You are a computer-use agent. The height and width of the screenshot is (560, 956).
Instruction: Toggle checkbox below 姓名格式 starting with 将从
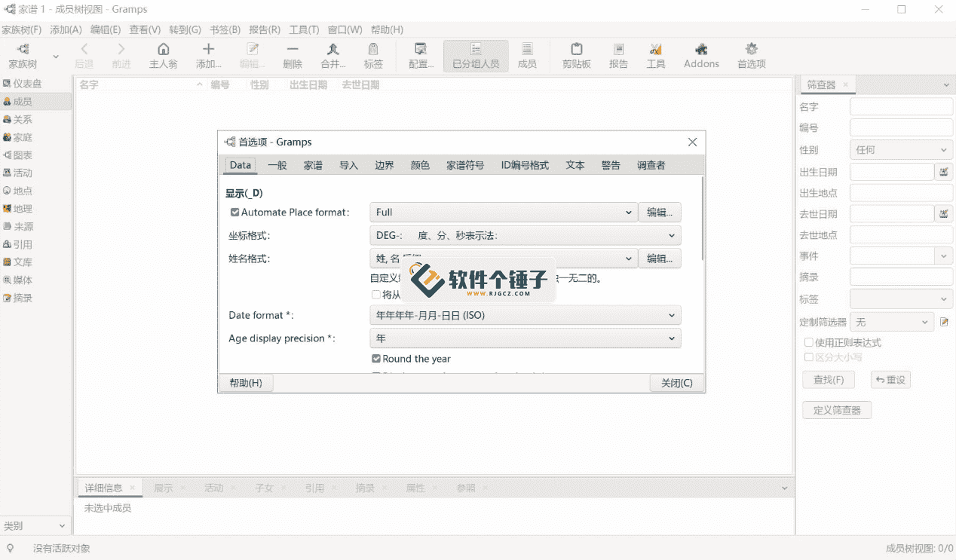[x=376, y=295]
